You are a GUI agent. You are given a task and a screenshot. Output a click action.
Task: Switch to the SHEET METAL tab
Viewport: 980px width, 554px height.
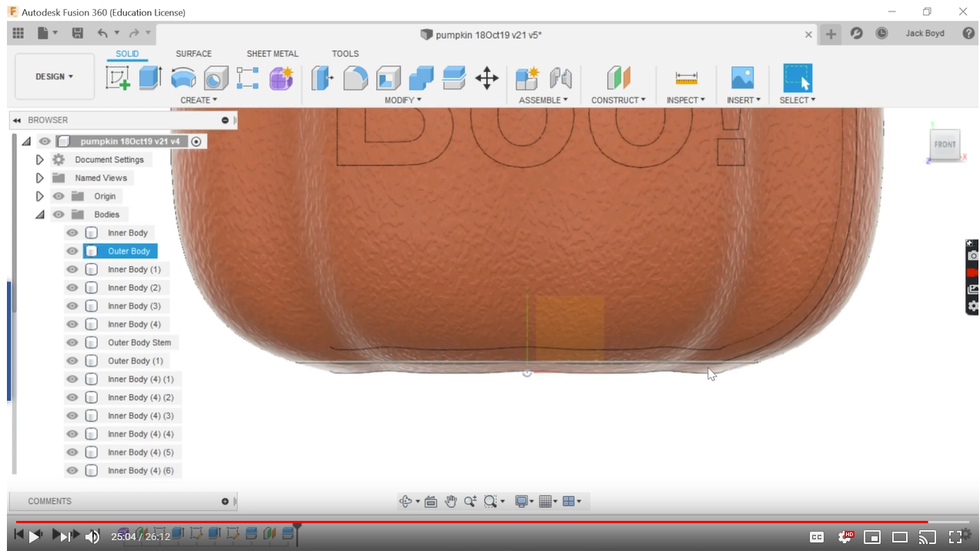tap(273, 54)
